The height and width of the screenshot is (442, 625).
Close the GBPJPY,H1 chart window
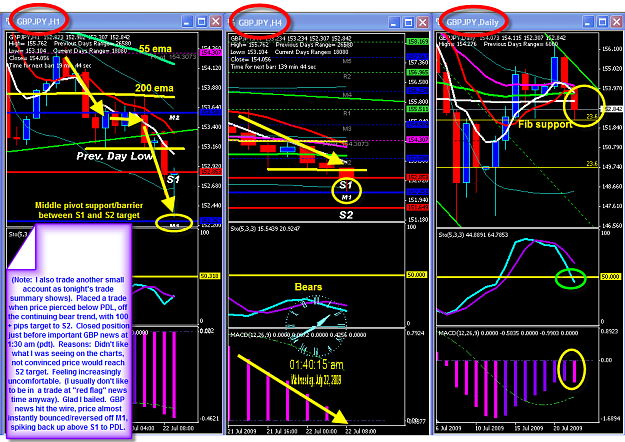tap(216, 21)
